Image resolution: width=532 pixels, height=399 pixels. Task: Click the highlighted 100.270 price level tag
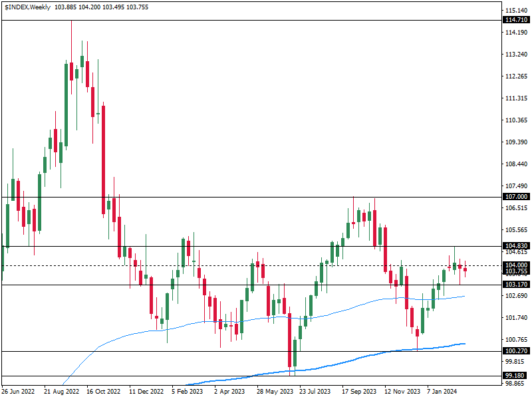517,351
